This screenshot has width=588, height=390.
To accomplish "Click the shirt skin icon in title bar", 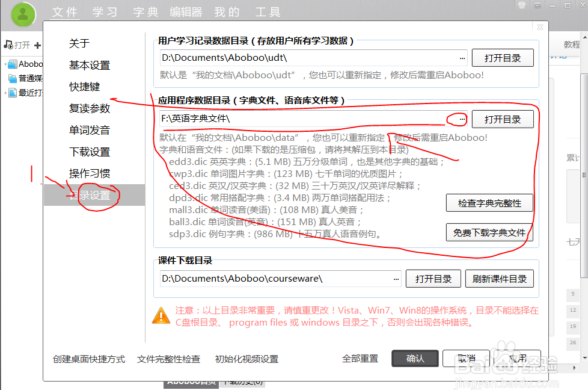I will [x=522, y=5].
